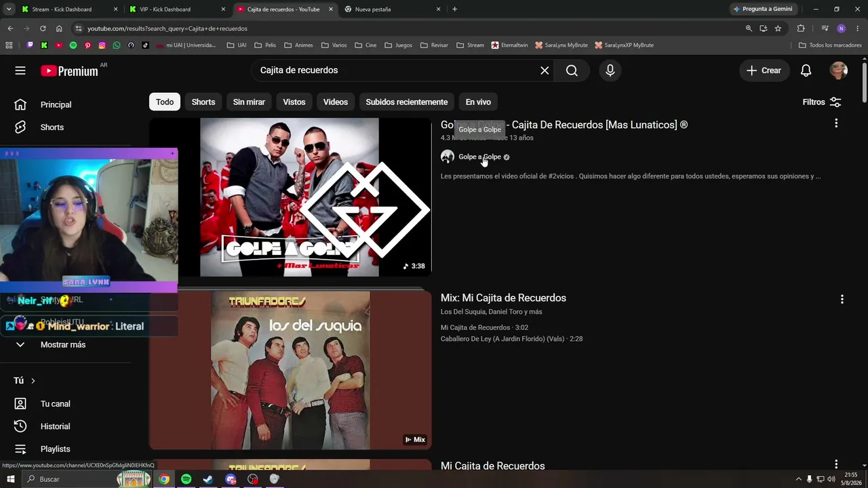Open the Pinterest bookmark icon
The height and width of the screenshot is (488, 868).
[87, 45]
